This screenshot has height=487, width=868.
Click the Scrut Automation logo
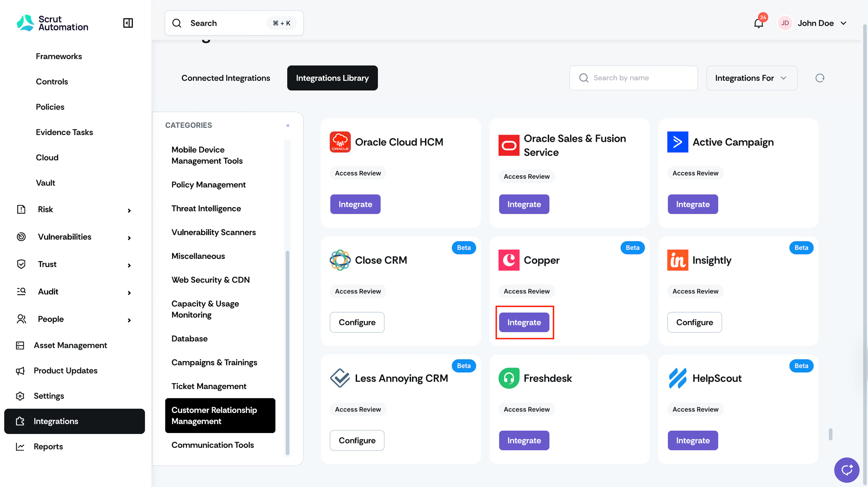[52, 23]
